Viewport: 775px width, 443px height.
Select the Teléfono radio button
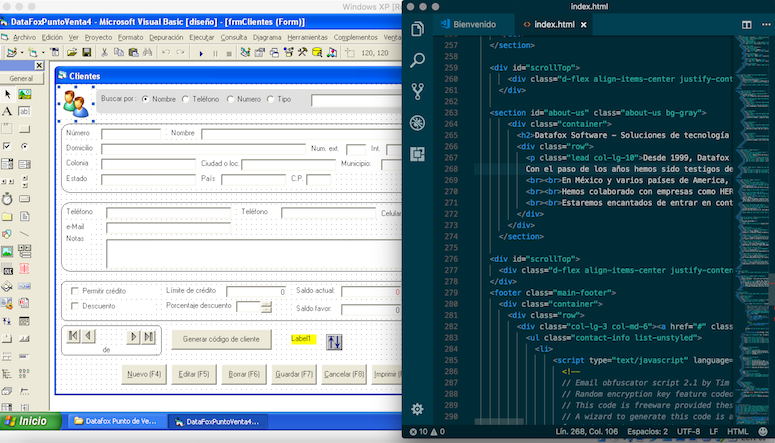tap(186, 99)
